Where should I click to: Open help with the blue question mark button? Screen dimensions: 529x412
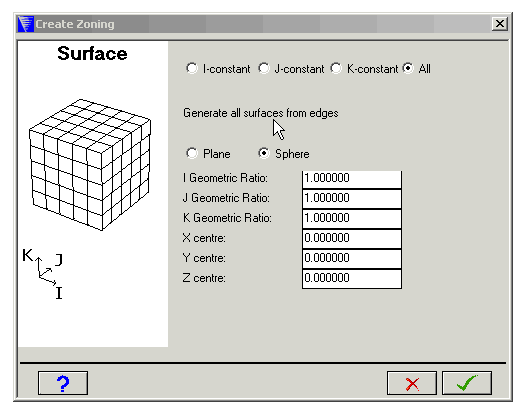[63, 383]
